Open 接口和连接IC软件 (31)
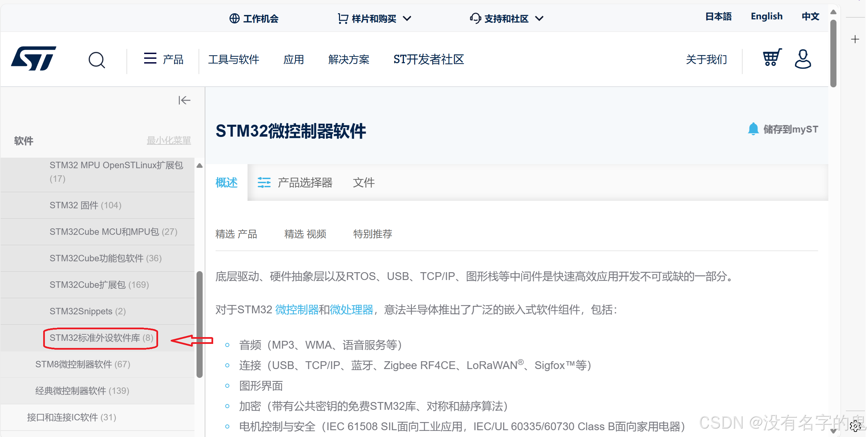Image resolution: width=868 pixels, height=437 pixels. (x=97, y=417)
